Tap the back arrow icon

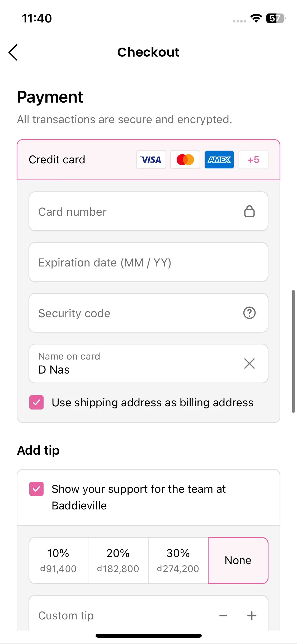(13, 52)
